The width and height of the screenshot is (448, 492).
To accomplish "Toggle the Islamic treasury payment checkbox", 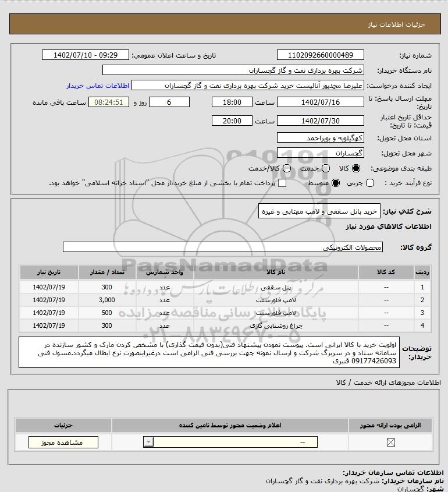I will click(282, 183).
